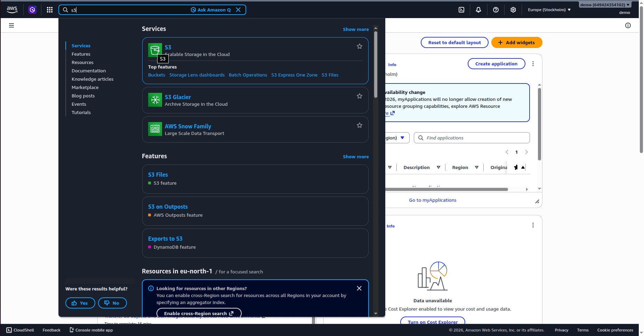This screenshot has width=644, height=336.
Task: Click the search results vertical scrollbar
Action: tap(376, 64)
